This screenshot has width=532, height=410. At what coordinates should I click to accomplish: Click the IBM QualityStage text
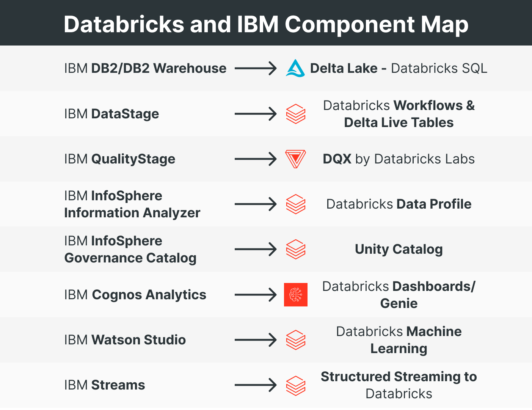(x=119, y=159)
